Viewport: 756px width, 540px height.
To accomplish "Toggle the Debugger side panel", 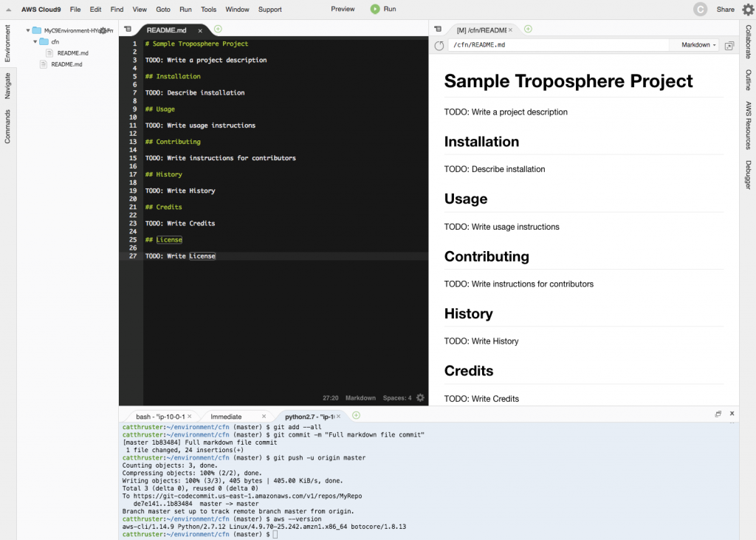I will (x=748, y=174).
